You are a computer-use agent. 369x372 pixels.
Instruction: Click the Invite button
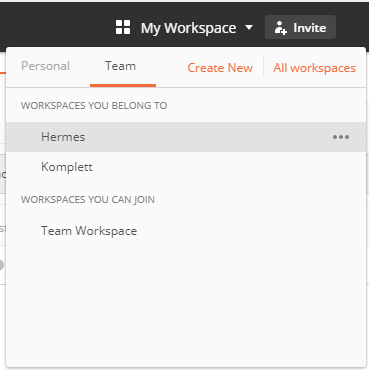coord(300,27)
